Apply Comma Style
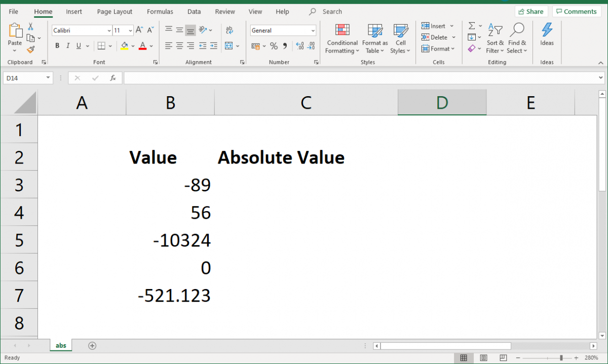608x364 pixels. point(285,46)
